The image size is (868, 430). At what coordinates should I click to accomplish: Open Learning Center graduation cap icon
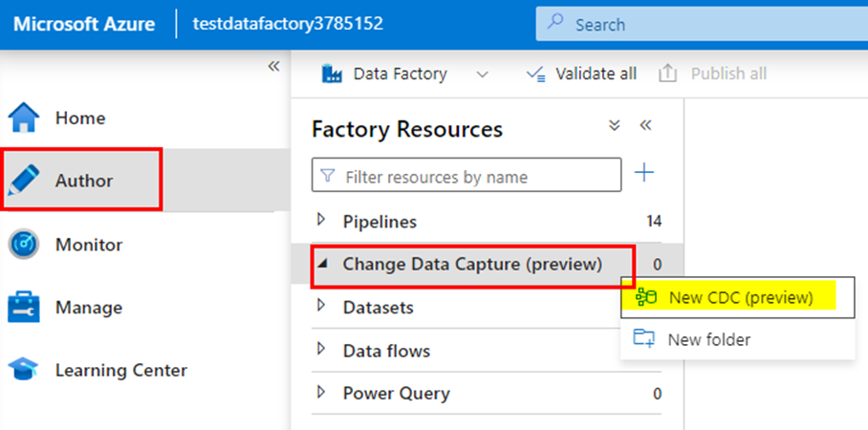[24, 370]
